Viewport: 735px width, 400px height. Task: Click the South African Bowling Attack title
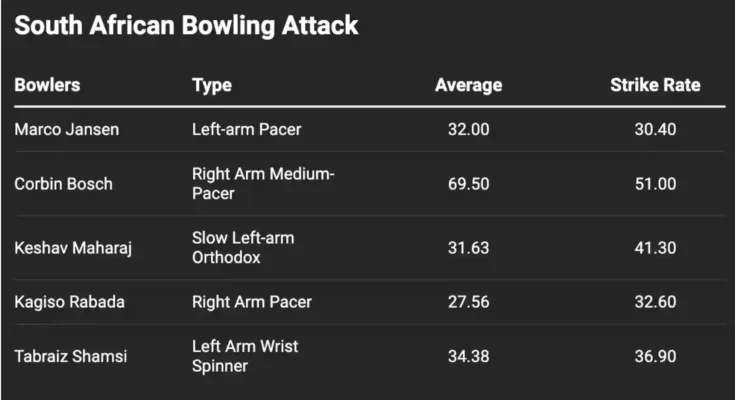(186, 26)
